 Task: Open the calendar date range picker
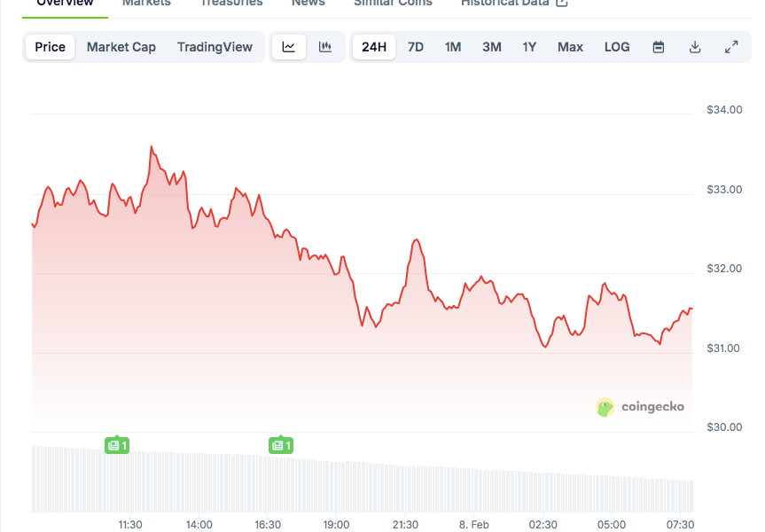coord(658,46)
